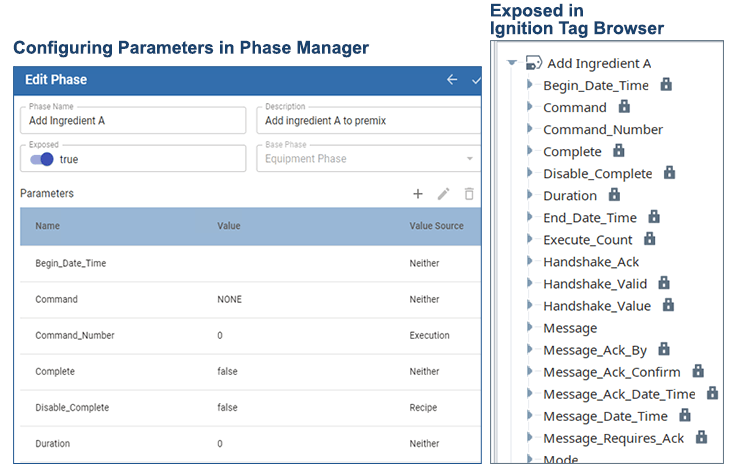Expand the Command_Number tag node
The width and height of the screenshot is (734, 464).
click(530, 130)
